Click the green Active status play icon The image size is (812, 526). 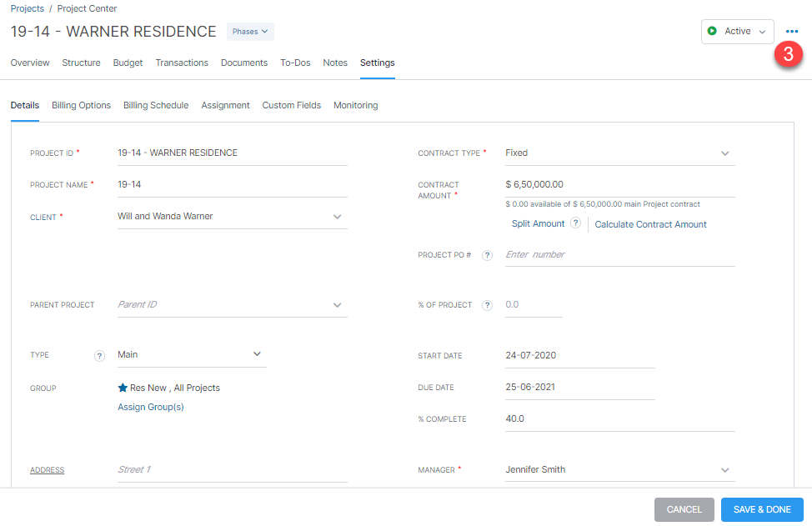(x=712, y=31)
